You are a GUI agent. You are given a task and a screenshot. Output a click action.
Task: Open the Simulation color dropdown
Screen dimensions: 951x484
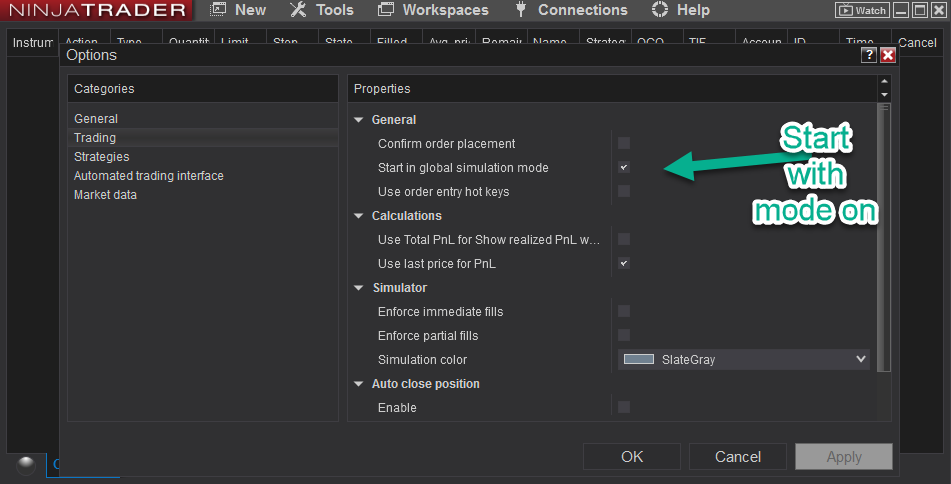pos(860,359)
